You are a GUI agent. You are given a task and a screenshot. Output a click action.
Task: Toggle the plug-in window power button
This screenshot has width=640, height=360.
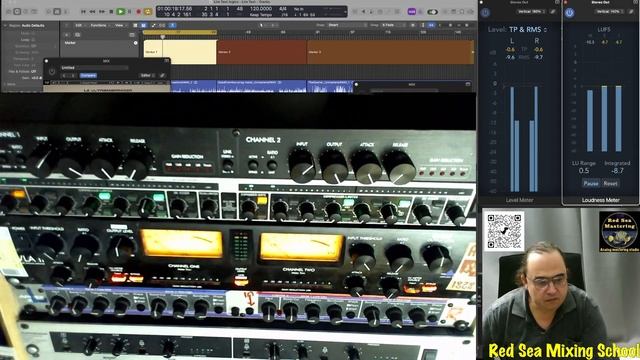pos(52,72)
